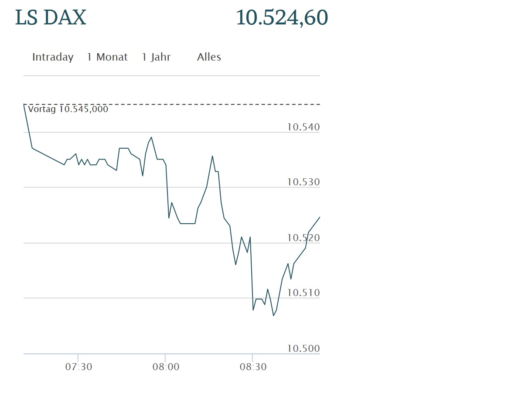Click the dashed Vortag reference line
This screenshot has width=532, height=395.
tap(196, 104)
